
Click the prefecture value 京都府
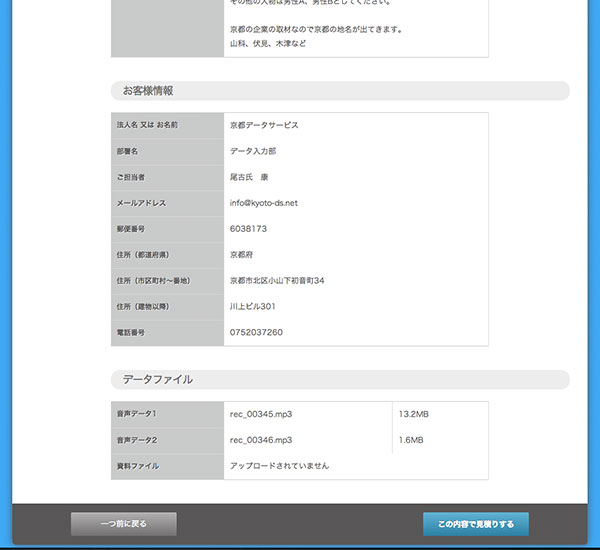click(241, 255)
